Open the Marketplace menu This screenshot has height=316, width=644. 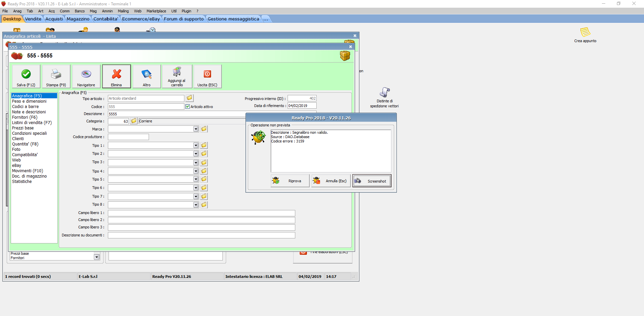pyautogui.click(x=156, y=11)
